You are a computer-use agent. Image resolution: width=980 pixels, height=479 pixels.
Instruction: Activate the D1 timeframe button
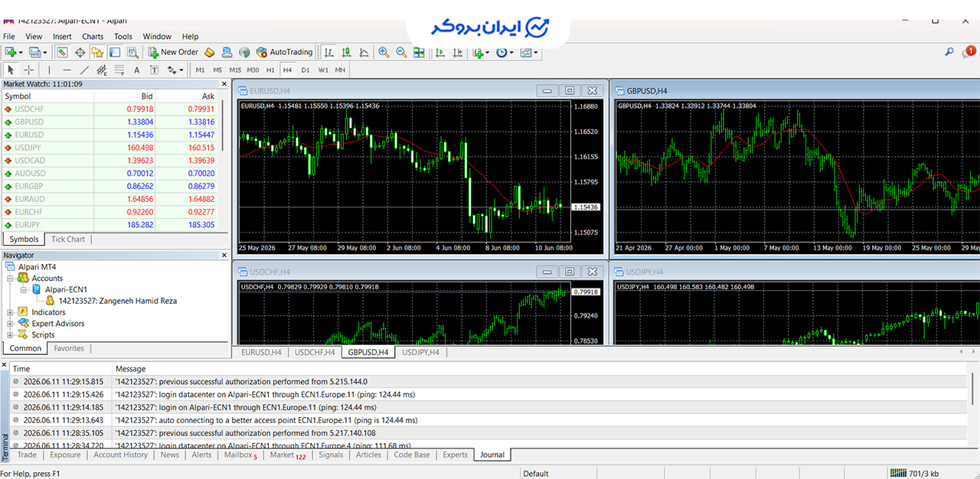(305, 70)
